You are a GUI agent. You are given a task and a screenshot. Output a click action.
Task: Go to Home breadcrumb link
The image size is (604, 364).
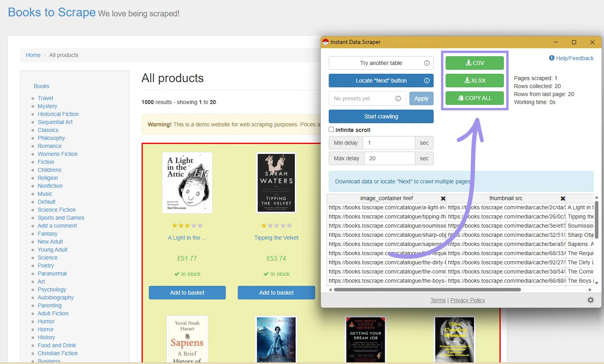pyautogui.click(x=33, y=55)
